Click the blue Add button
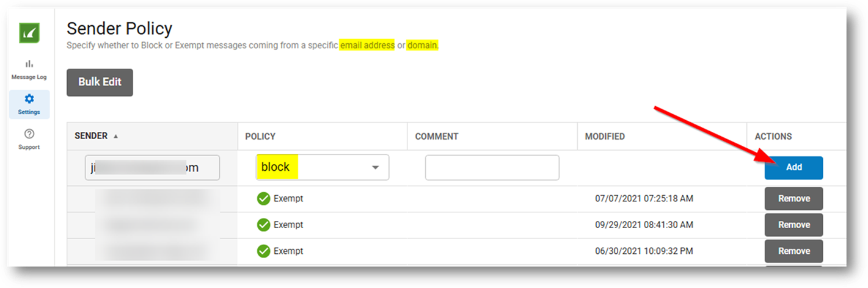 [793, 167]
